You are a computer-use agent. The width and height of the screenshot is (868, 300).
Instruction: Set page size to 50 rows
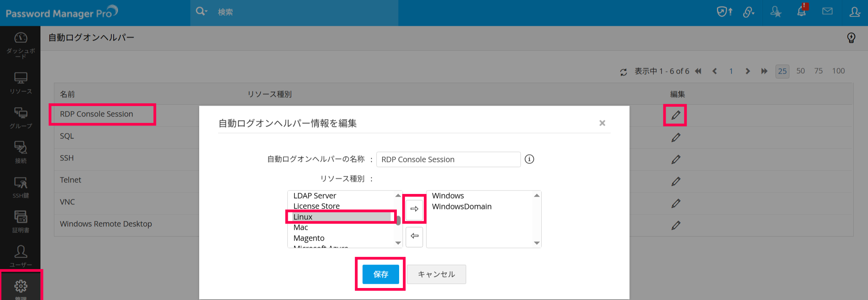pos(801,71)
